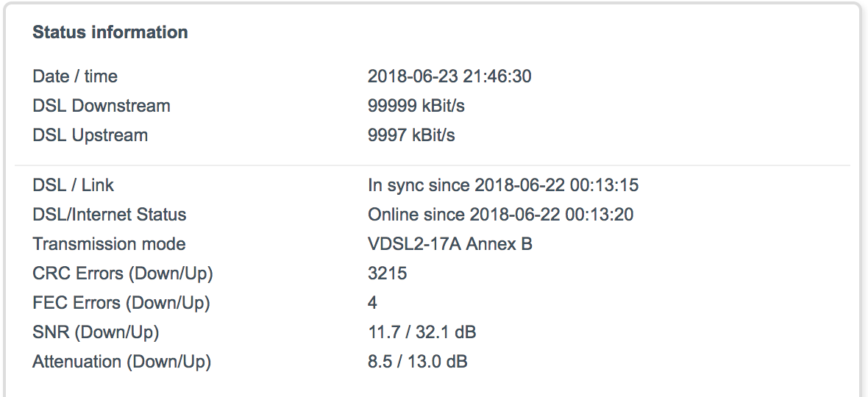Click the Transmission mode label
868x397 pixels.
coord(109,244)
